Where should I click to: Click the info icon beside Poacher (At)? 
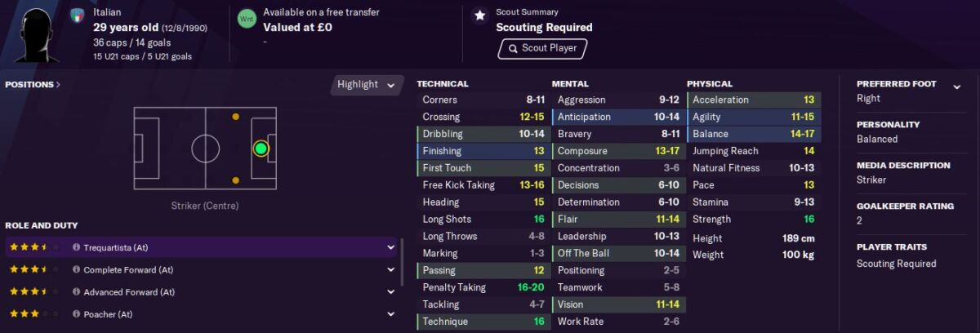pos(76,314)
